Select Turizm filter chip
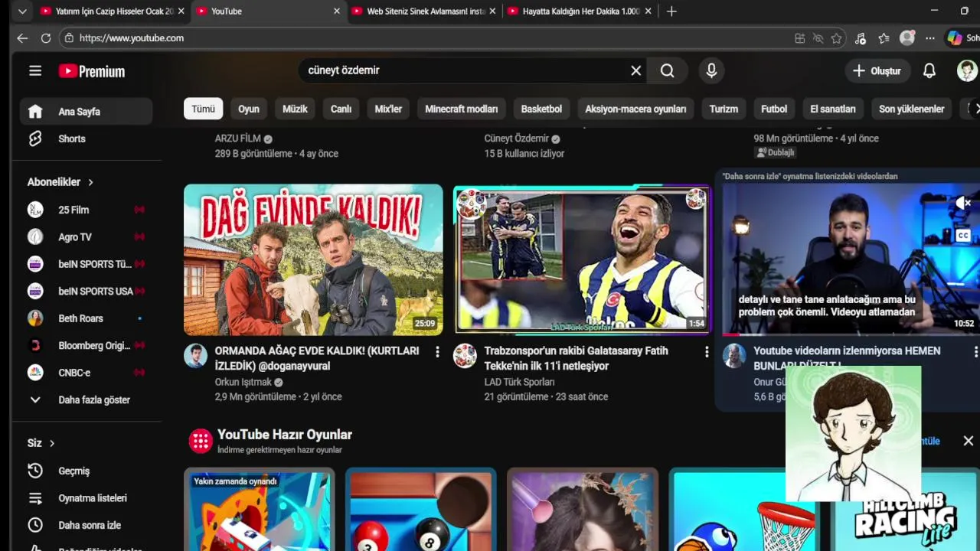The image size is (980, 551). tap(724, 109)
